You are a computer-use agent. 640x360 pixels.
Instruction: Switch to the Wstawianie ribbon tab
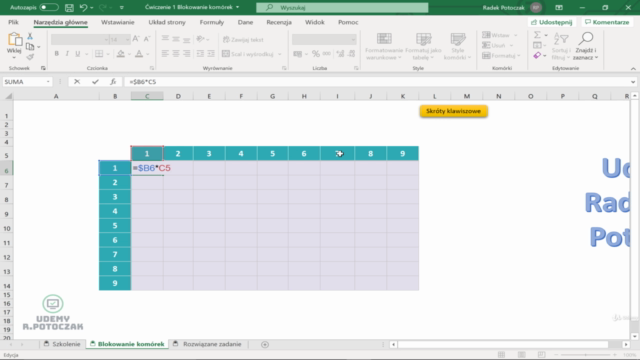pos(118,22)
